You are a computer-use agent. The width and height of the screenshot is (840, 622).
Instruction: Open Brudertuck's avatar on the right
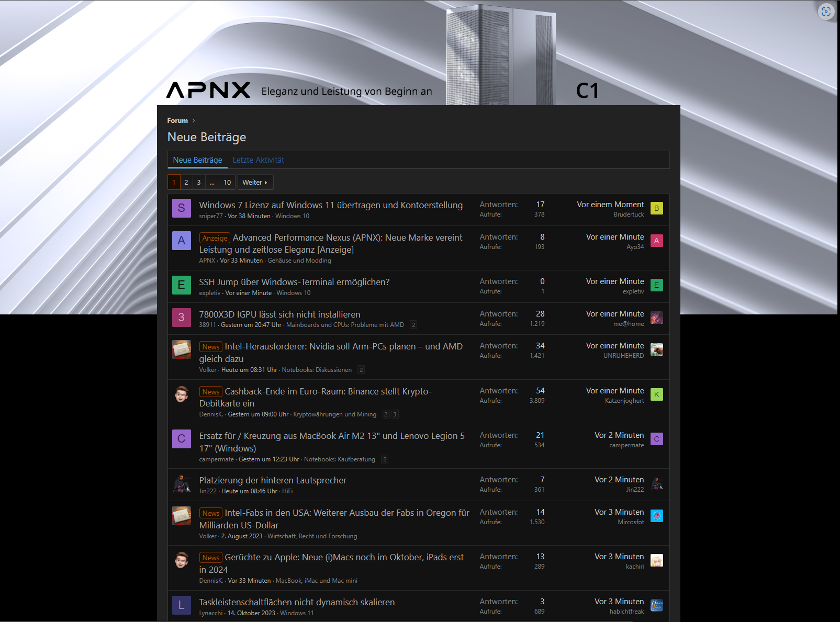657,208
